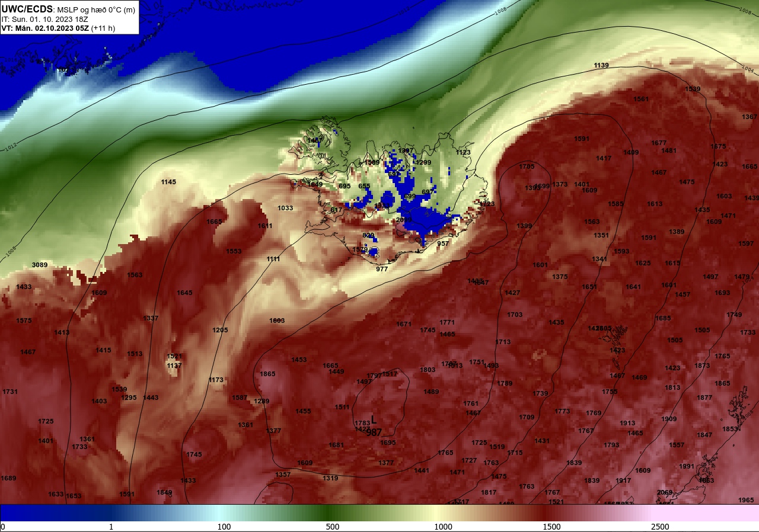
Task: Click the 1677 height label
Action: (659, 143)
